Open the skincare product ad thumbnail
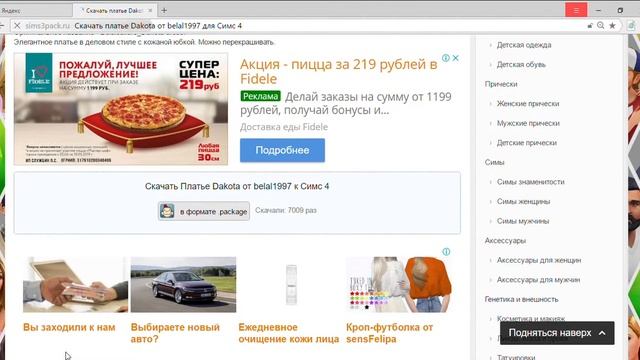640x360 pixels. click(291, 284)
